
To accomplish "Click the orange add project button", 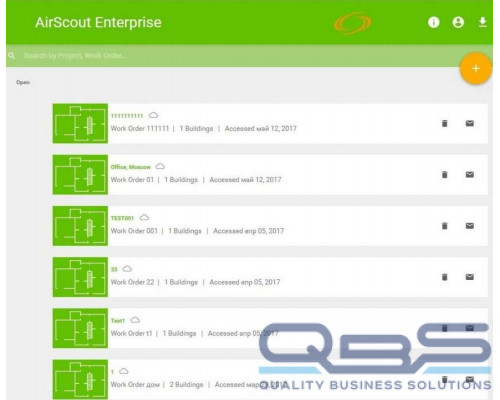I will pyautogui.click(x=476, y=68).
